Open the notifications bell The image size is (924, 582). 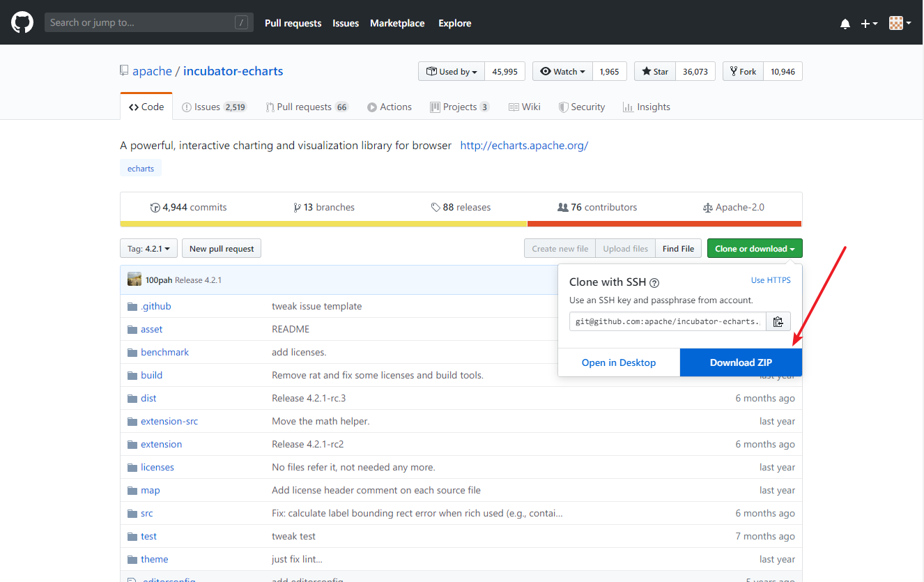coord(845,24)
